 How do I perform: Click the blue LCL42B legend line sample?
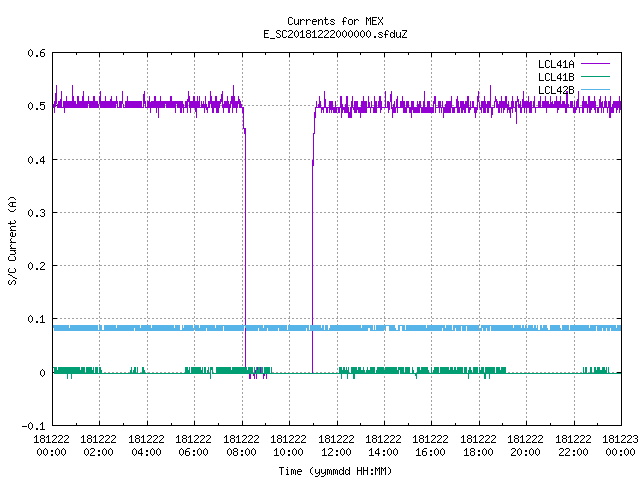pyautogui.click(x=595, y=89)
